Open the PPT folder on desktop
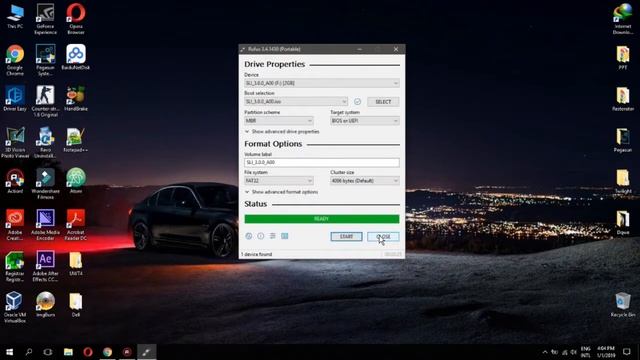The width and height of the screenshot is (640, 360). tap(623, 58)
